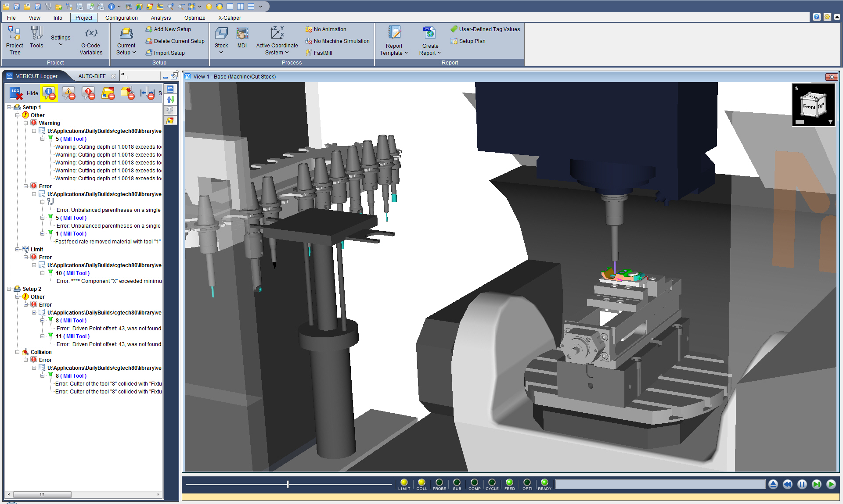
Task: Switch to the View ribbon tab
Action: coord(35,18)
